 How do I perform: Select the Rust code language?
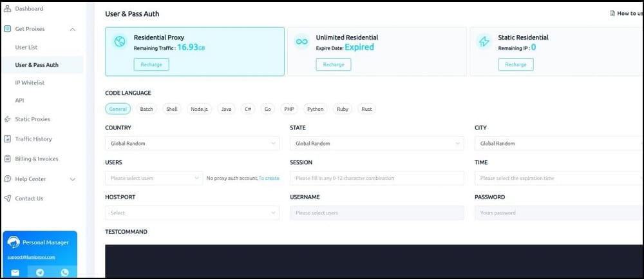point(367,109)
